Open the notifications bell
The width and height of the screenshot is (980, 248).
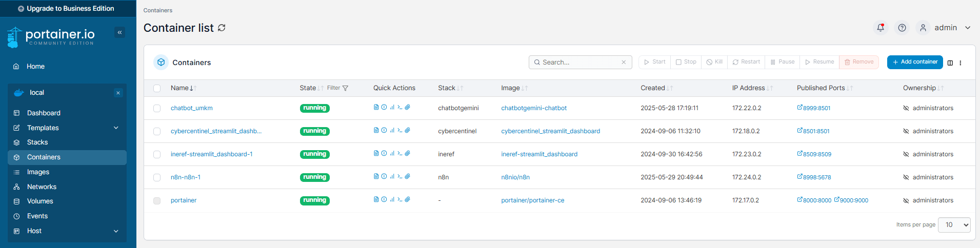click(881, 28)
